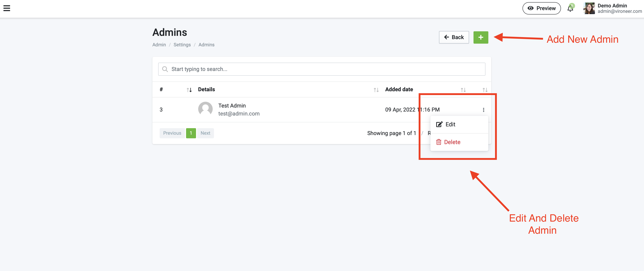Image resolution: width=644 pixels, height=271 pixels.
Task: Open the Settings breadcrumb link
Action: pos(182,45)
